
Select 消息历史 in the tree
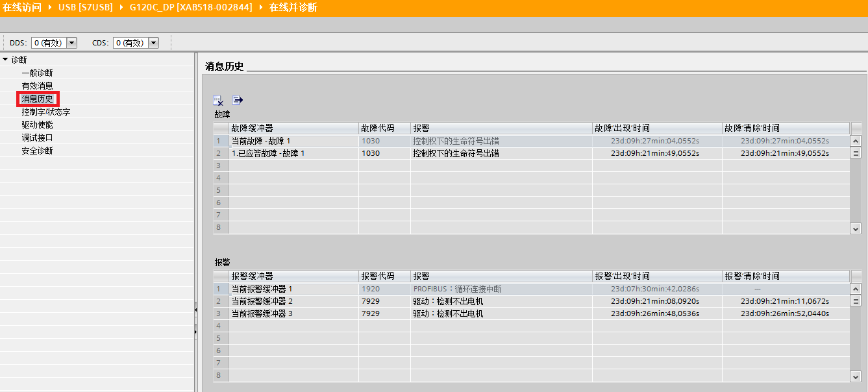[37, 99]
